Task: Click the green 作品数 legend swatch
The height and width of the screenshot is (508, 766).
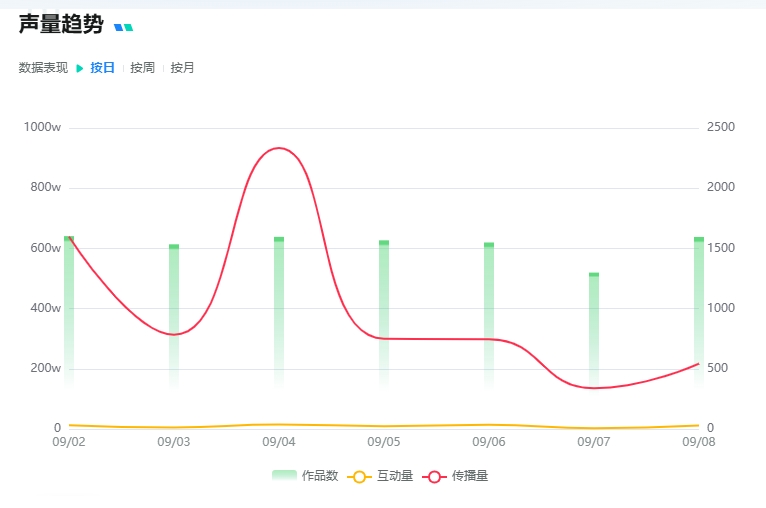Action: click(x=284, y=476)
